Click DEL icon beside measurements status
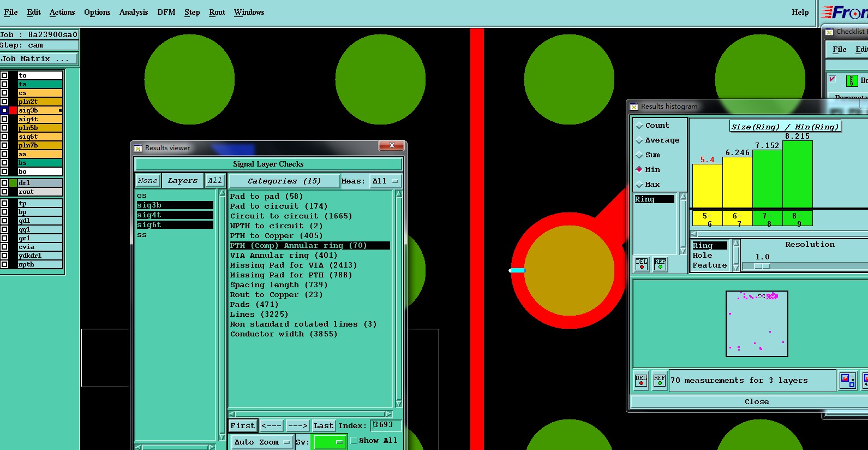Image resolution: width=868 pixels, height=450 pixels. click(x=641, y=380)
